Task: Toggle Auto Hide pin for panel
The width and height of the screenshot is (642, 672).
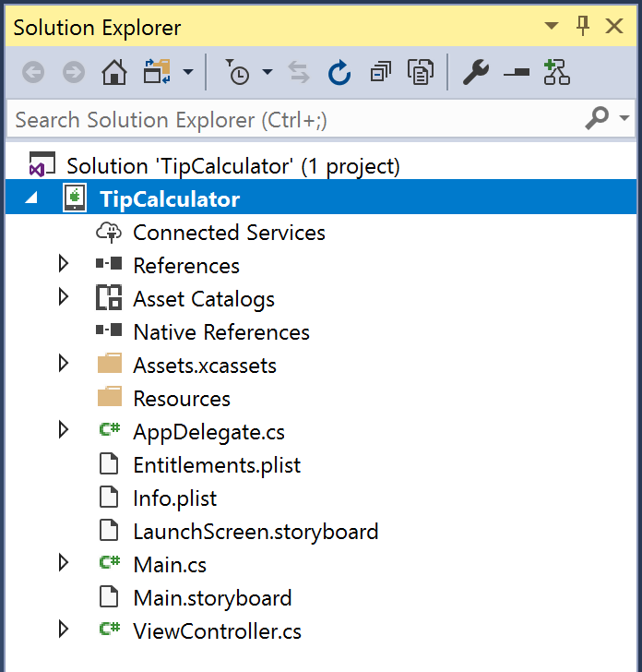Action: click(582, 26)
